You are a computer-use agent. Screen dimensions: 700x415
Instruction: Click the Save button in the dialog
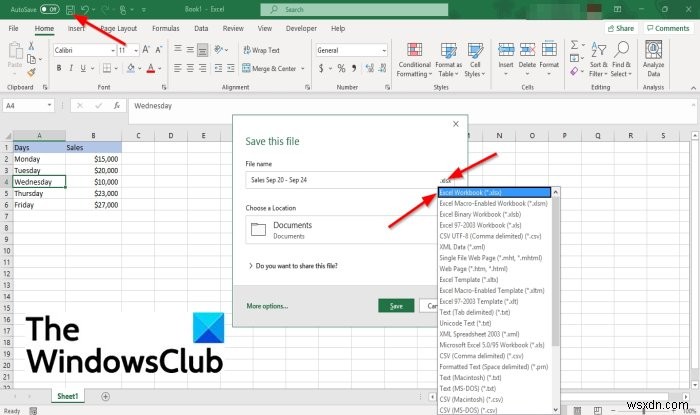[x=396, y=306]
